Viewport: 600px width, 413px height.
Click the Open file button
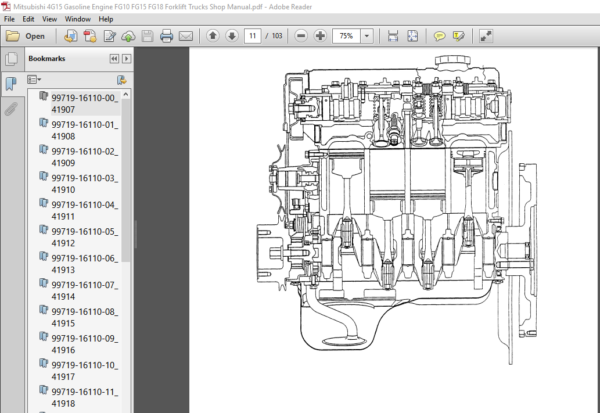point(26,36)
